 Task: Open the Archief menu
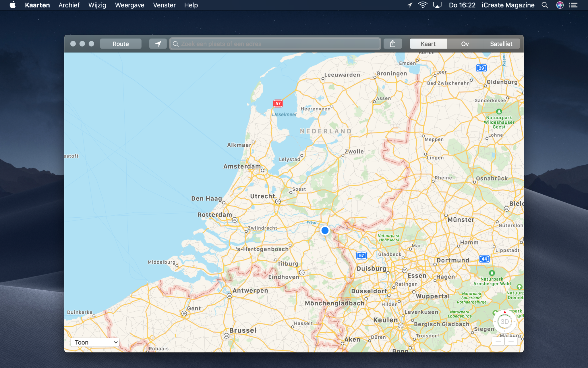[69, 5]
